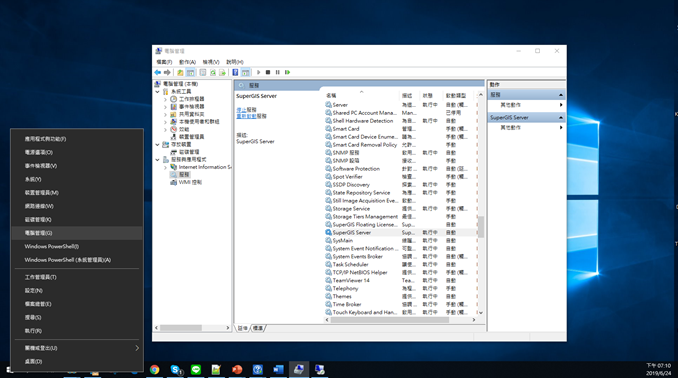Screen dimensions: 678x378
Task: Select the Themes service row
Action: click(400, 297)
